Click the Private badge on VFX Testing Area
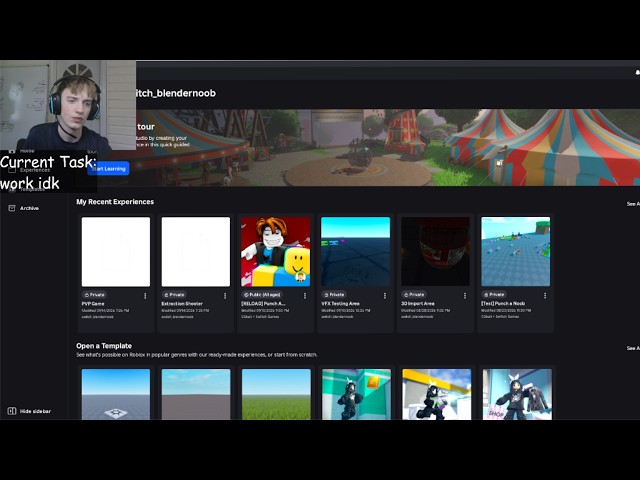 (335, 295)
